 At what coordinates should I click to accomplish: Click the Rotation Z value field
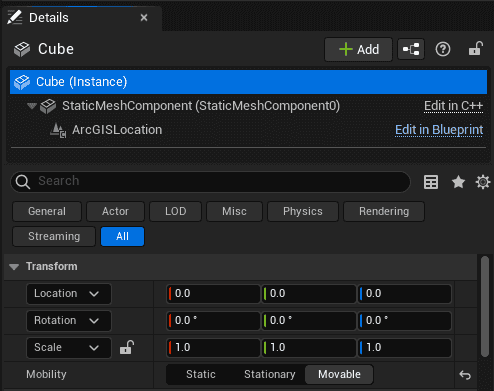tap(405, 321)
